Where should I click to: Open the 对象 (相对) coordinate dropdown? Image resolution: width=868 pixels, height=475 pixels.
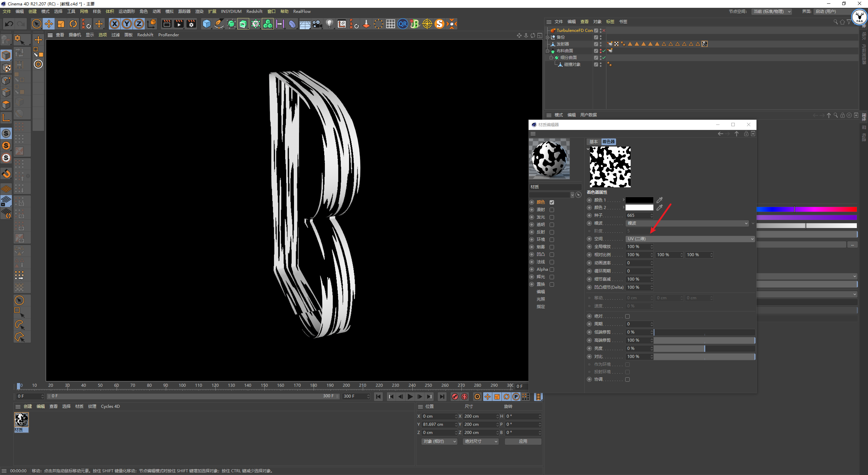pyautogui.click(x=439, y=441)
